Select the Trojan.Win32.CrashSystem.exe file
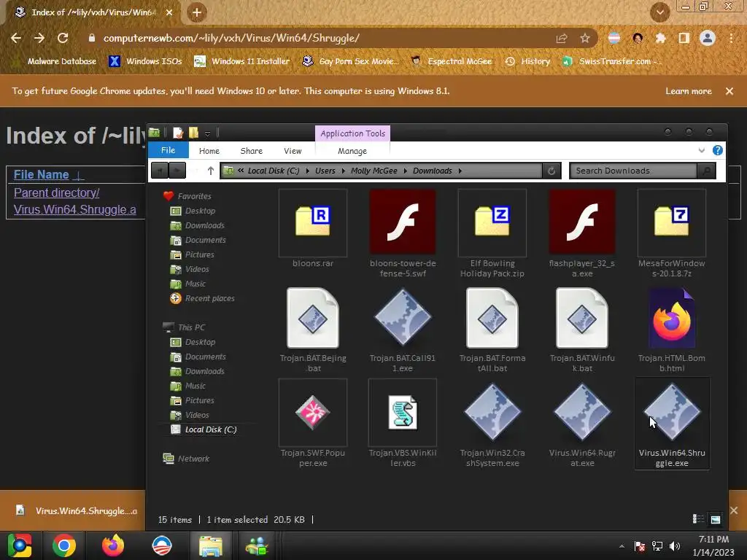The width and height of the screenshot is (747, 560). click(492, 424)
